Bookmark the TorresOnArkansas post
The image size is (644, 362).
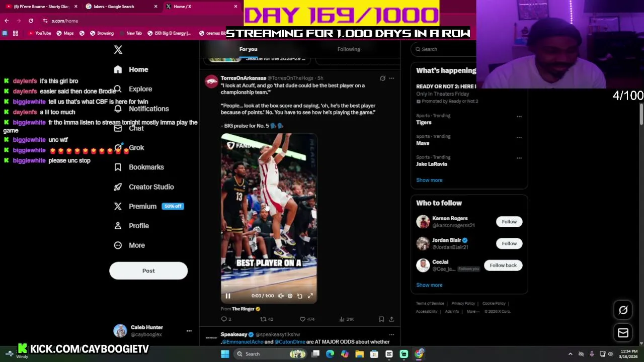(381, 319)
